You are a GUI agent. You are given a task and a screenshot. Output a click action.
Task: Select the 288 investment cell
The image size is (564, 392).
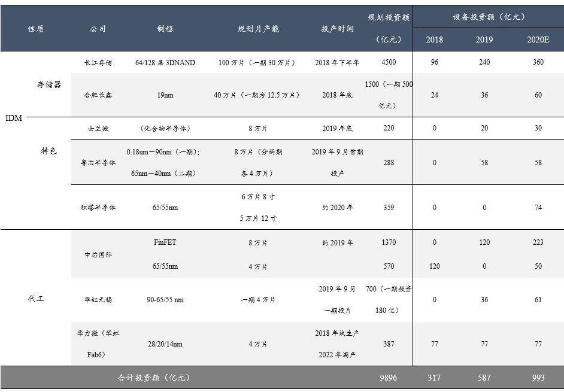tap(389, 163)
